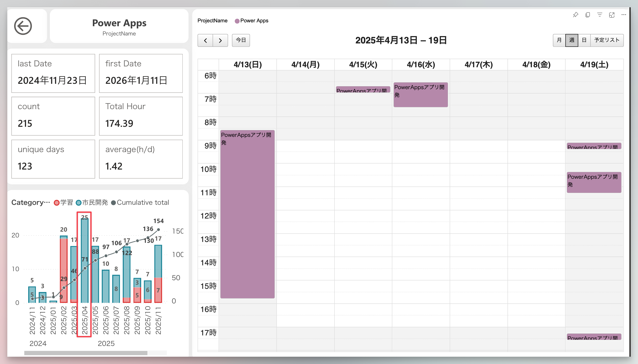Viewport: 638px width, 364px height.
Task: Click the 2025/10 axis label
Action: pyautogui.click(x=147, y=320)
